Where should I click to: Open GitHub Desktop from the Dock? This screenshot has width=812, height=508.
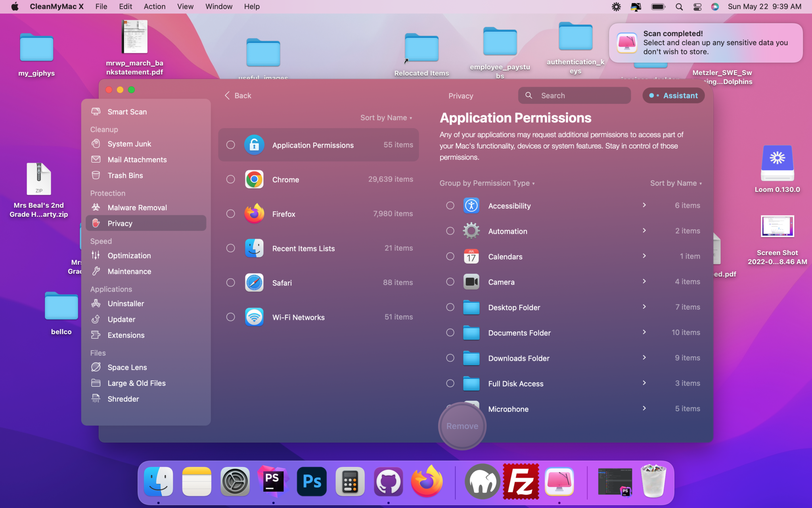tap(388, 481)
